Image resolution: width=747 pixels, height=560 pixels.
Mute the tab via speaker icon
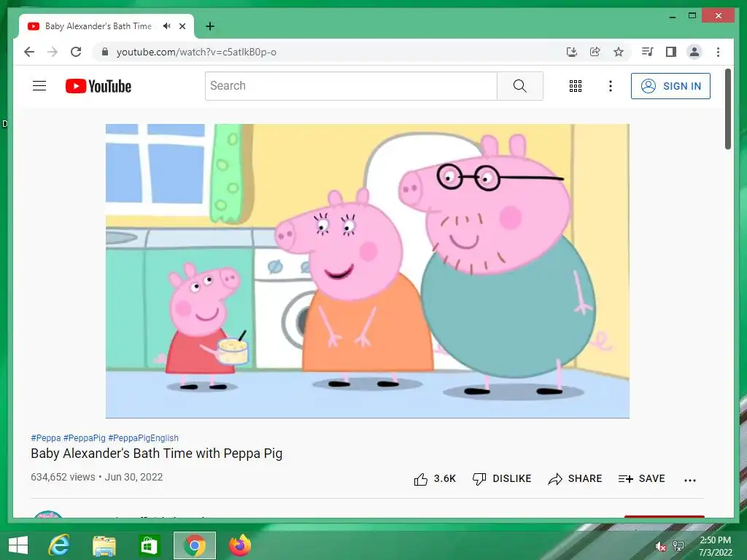(x=166, y=26)
